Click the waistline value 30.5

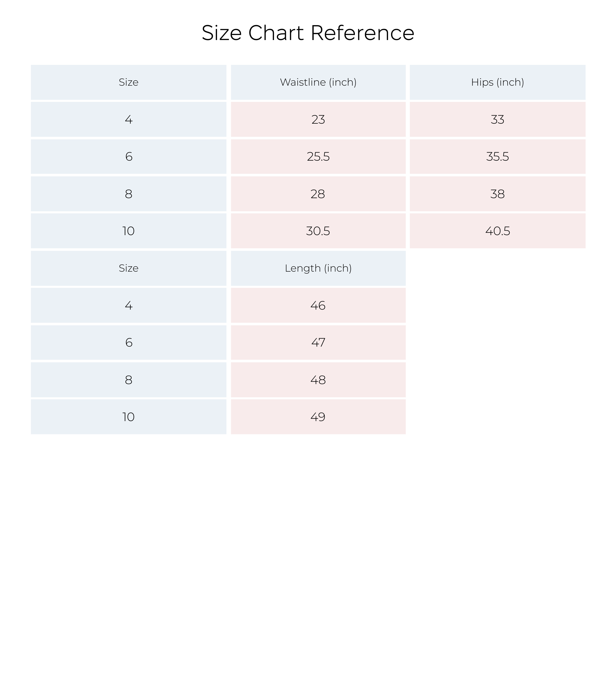click(x=318, y=231)
